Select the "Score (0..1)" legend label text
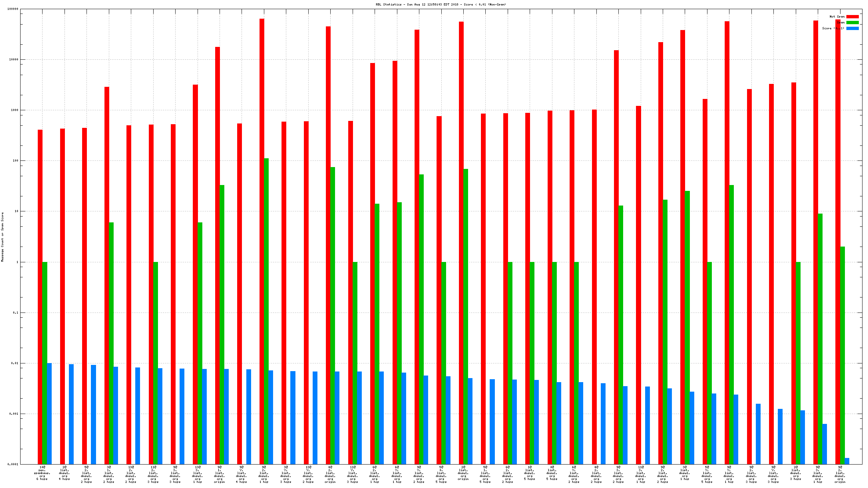Image resolution: width=868 pixels, height=488 pixels. (x=833, y=28)
